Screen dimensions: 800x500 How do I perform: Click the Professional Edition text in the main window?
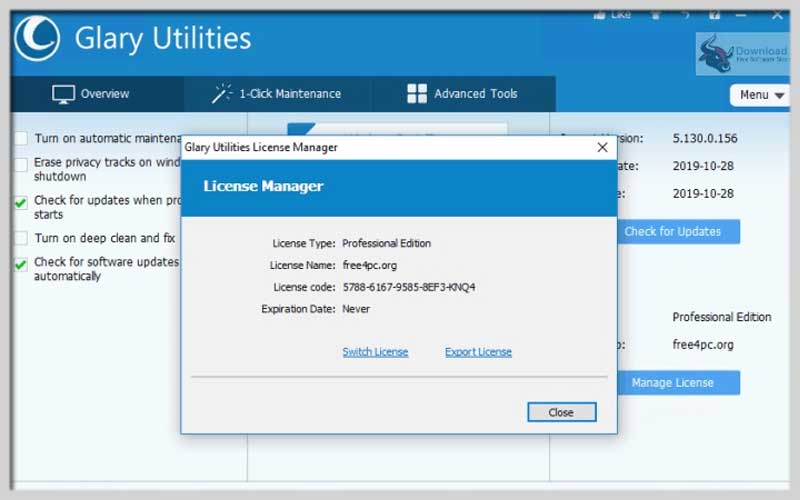pos(721,317)
